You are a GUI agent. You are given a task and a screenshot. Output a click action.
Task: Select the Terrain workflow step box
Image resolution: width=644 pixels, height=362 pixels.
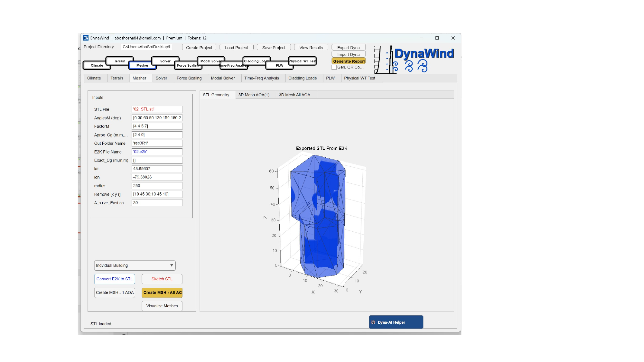pyautogui.click(x=119, y=61)
